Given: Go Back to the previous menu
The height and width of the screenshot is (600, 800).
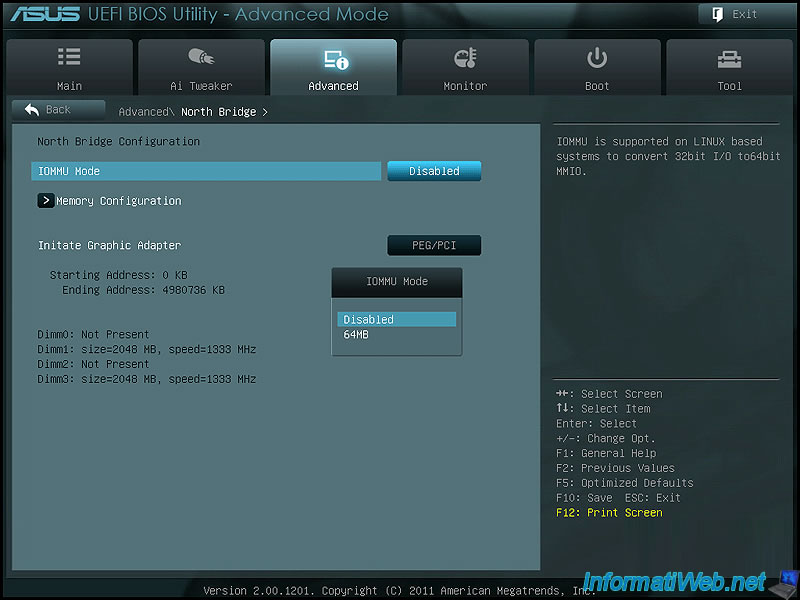Looking at the screenshot, I should pyautogui.click(x=59, y=110).
